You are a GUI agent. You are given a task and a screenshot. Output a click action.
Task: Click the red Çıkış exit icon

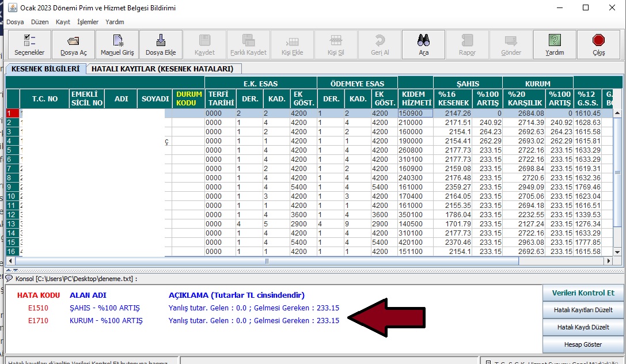(598, 45)
